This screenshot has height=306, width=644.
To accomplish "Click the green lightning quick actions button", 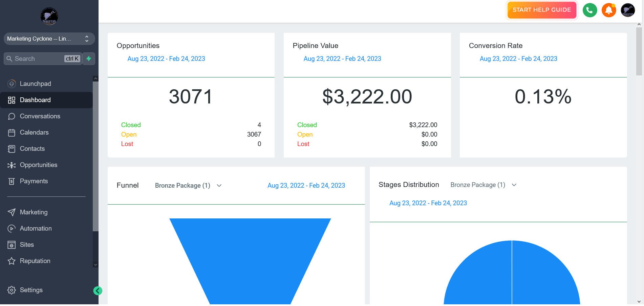I will [x=89, y=58].
